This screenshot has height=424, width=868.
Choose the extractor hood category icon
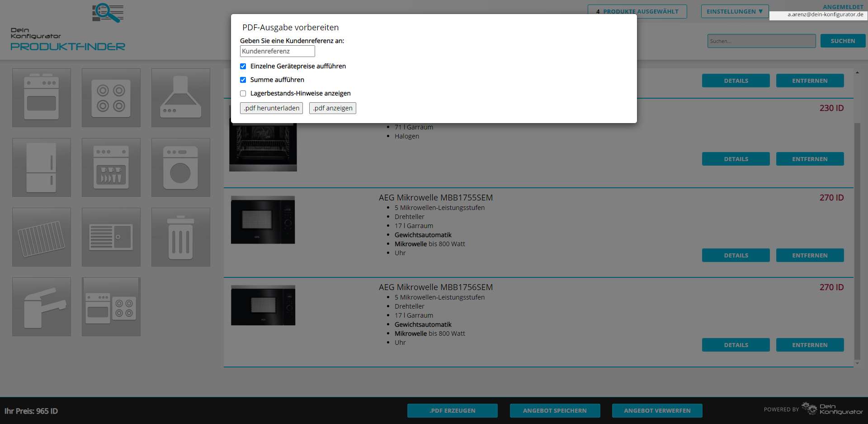tap(181, 98)
